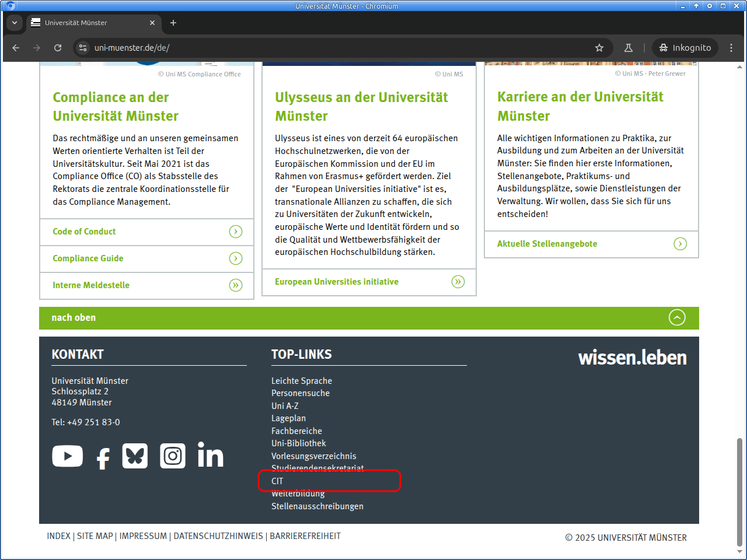This screenshot has width=747, height=560.
Task: Open Chromium three-dot menu
Action: point(731,48)
